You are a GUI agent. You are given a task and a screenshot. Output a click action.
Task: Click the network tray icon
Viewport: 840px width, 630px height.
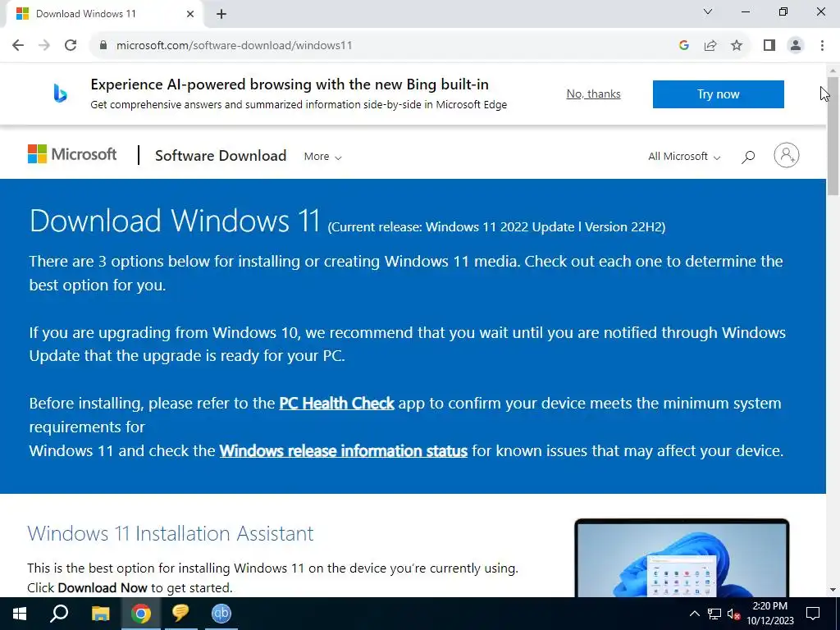pyautogui.click(x=714, y=614)
